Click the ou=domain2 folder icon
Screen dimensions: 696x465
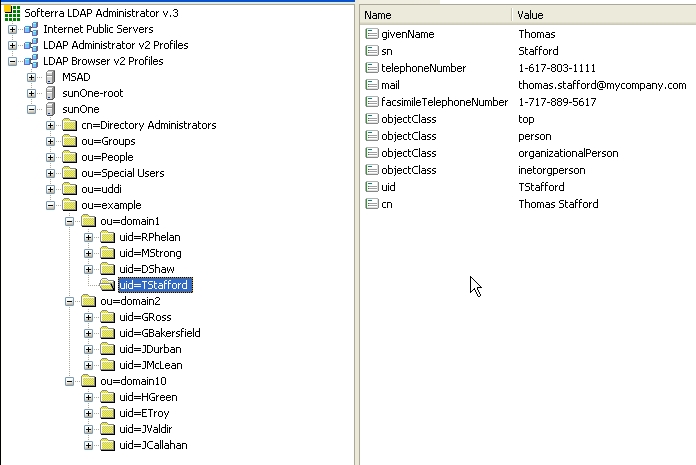point(88,301)
